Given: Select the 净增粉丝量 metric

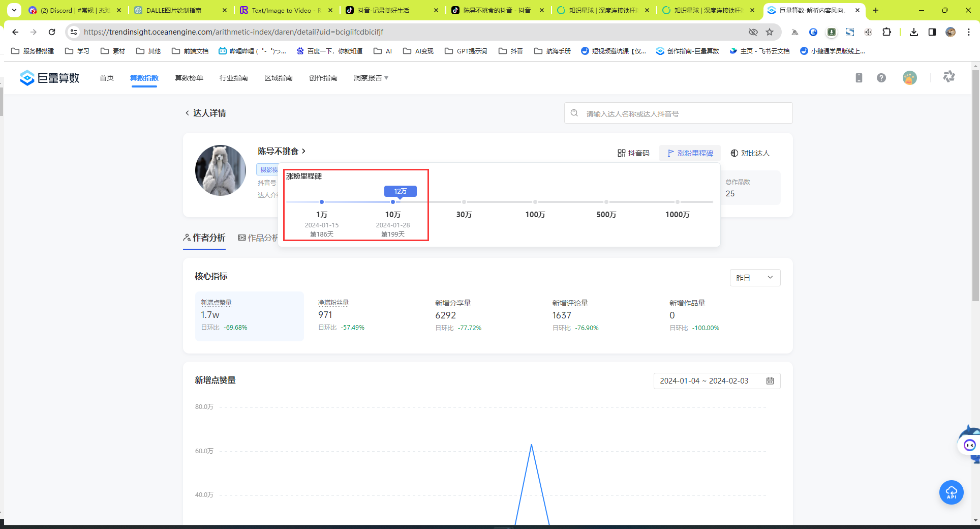Looking at the screenshot, I should [342, 316].
